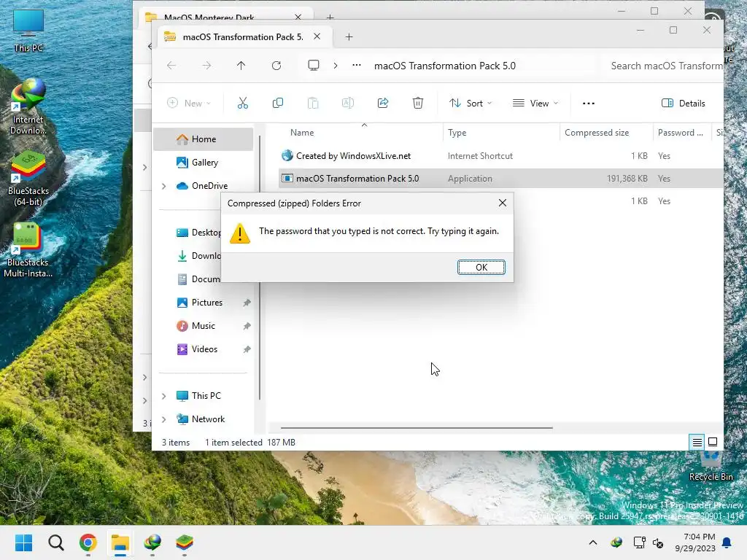This screenshot has width=747, height=560.
Task: Open Internet Download Manager desktop icon
Action: [28, 106]
